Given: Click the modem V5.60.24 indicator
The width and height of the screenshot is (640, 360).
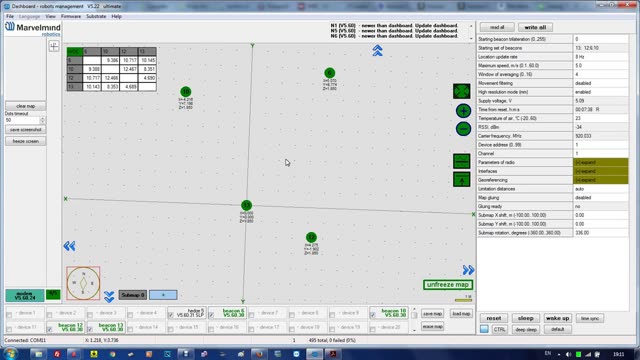Looking at the screenshot, I should 25,296.
